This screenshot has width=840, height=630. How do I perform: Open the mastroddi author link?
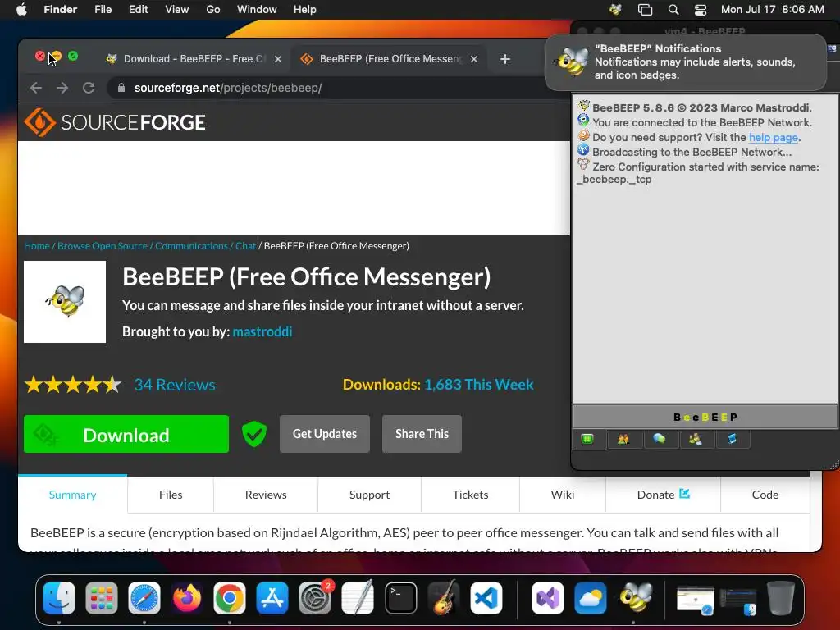tap(262, 331)
